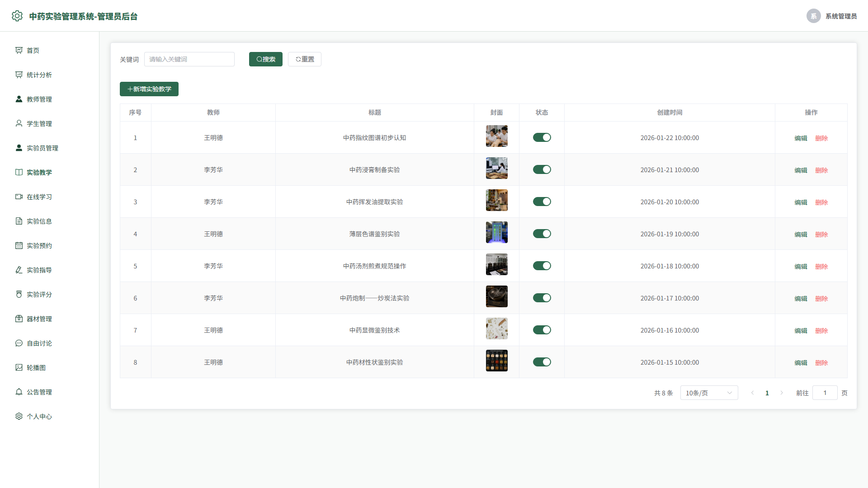Click the 教师管理 person icon
Screen dimensions: 868x488
point(19,99)
